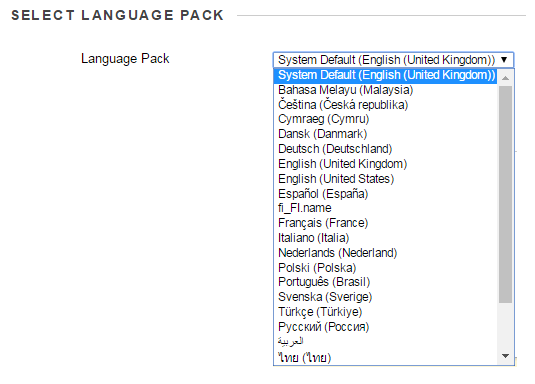Select Čeština (Česká republika) option

(385, 105)
